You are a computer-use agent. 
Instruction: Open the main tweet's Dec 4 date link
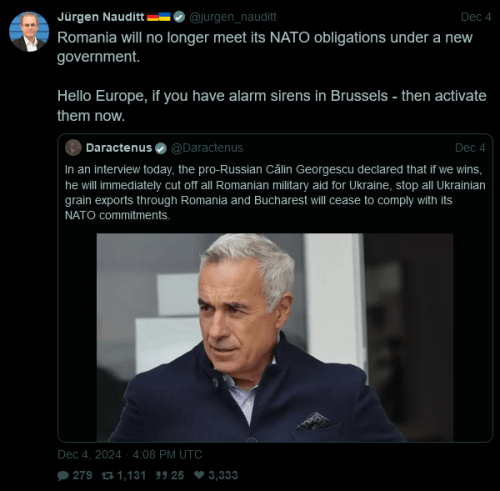pyautogui.click(x=476, y=17)
